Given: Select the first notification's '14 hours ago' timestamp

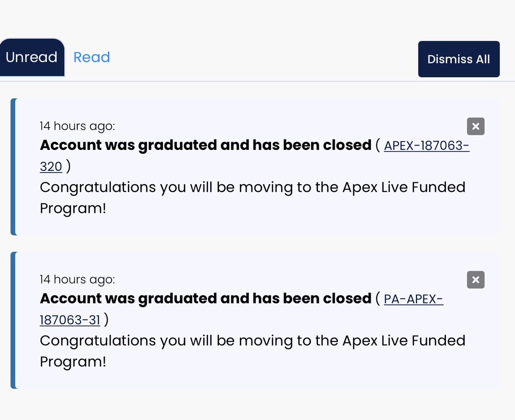Looking at the screenshot, I should point(77,126).
